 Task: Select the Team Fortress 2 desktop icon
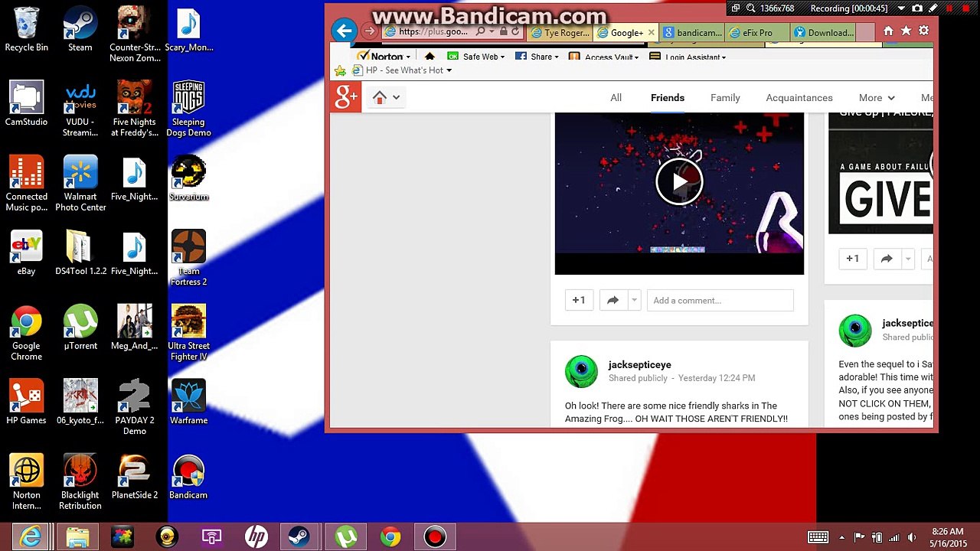pyautogui.click(x=188, y=259)
